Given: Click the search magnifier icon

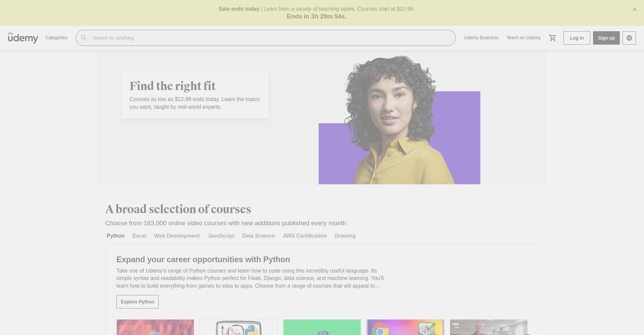Looking at the screenshot, I should (84, 38).
